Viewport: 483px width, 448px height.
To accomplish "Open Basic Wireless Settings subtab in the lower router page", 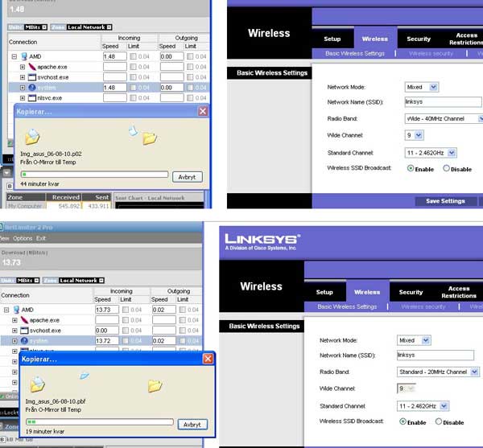I will pos(347,306).
